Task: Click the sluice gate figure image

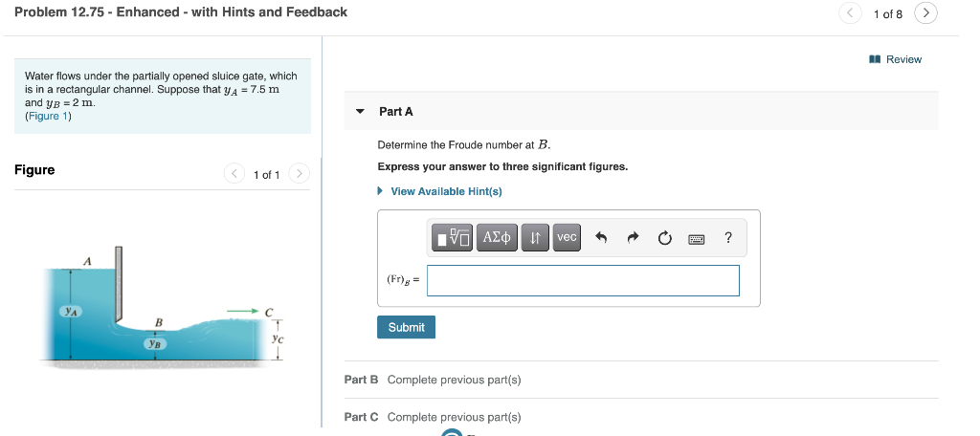Action: tap(163, 306)
